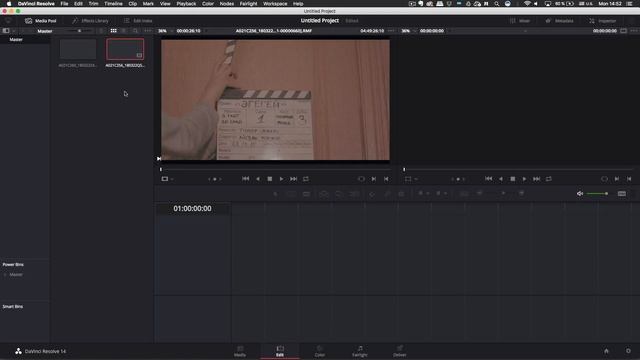Open timeline viewer zoom 36% dropdown
Viewport: 640px width, 360px height.
point(408,31)
